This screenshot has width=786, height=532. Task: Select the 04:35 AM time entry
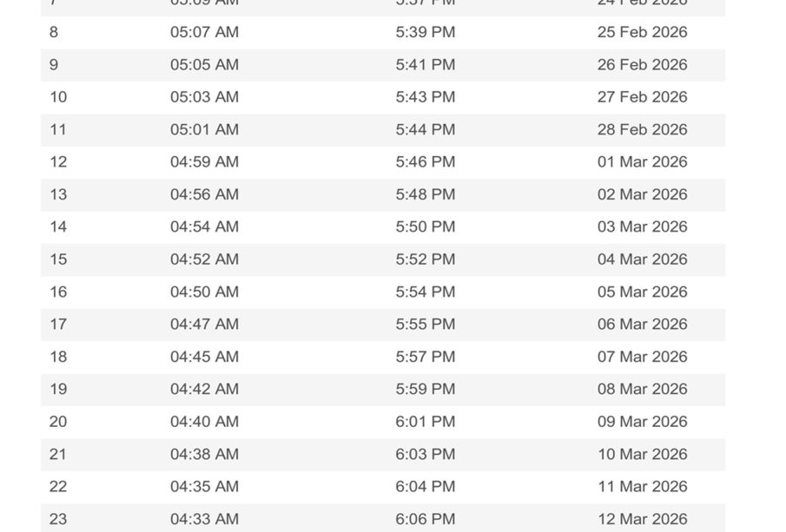click(204, 487)
